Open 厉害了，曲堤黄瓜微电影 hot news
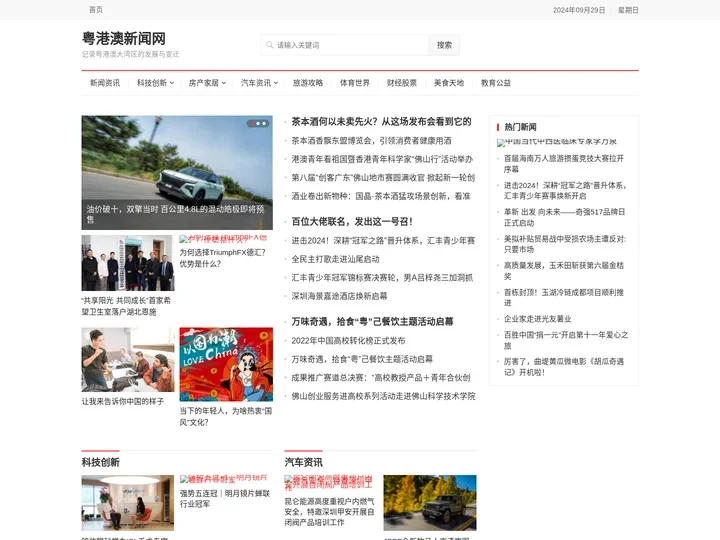Screen dimensions: 720x540 pyautogui.click(x=564, y=367)
